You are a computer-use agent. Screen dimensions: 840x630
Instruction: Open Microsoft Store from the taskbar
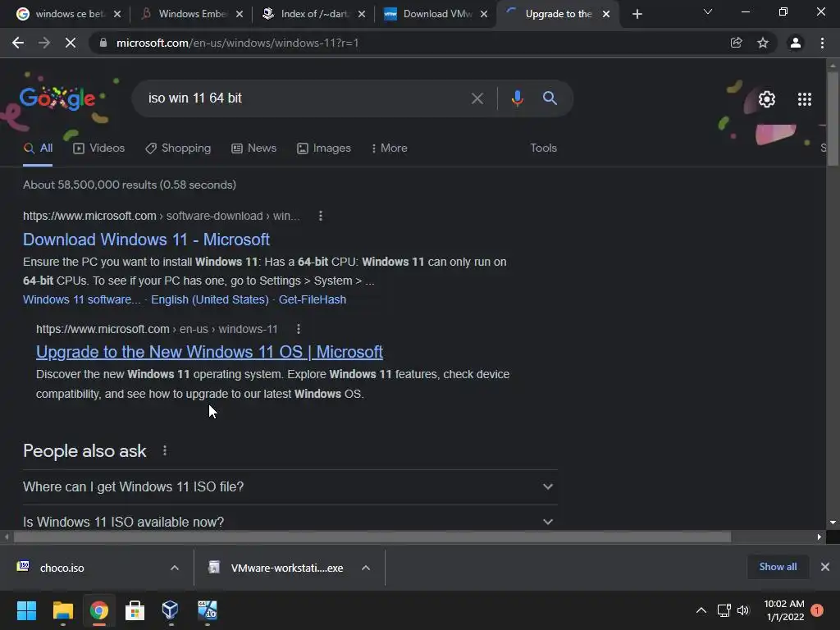pyautogui.click(x=135, y=610)
